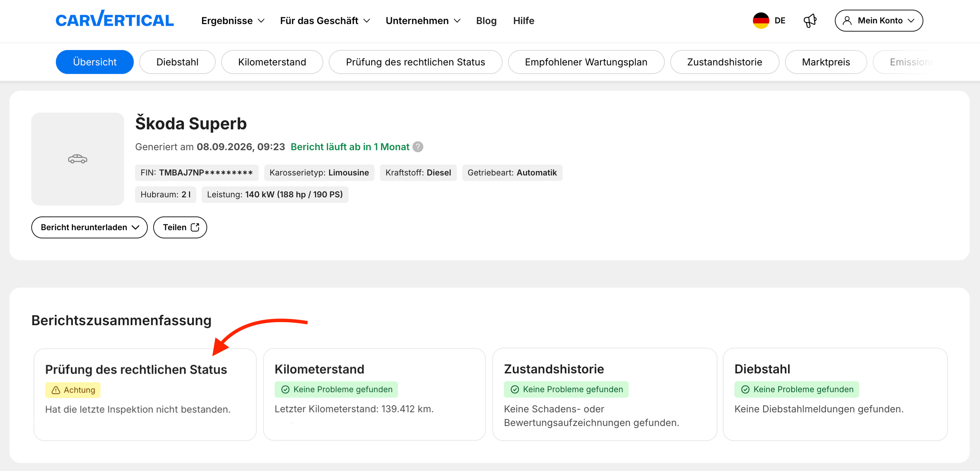The image size is (980, 471).
Task: Open the DE language selector
Action: 769,20
